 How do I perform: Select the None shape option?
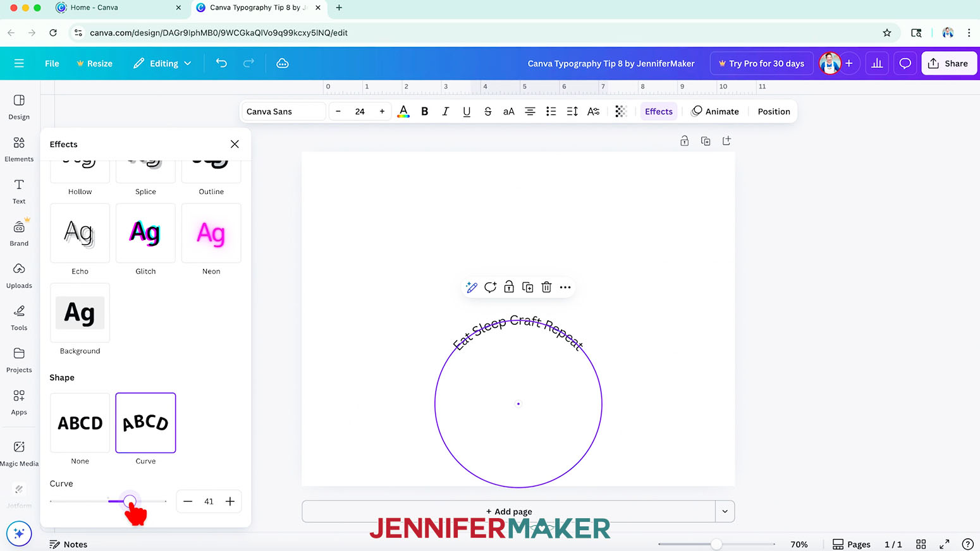point(80,423)
